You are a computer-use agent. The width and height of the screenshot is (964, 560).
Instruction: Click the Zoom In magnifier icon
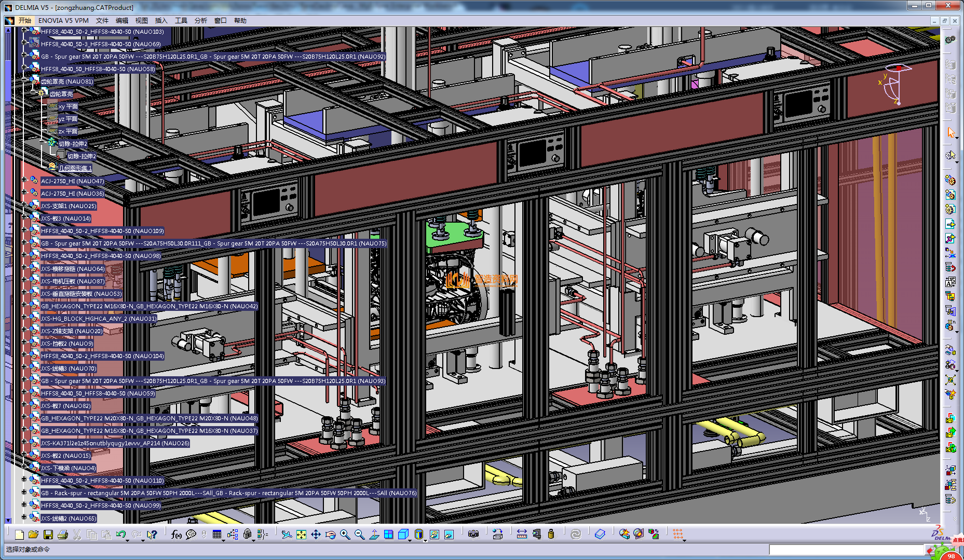(345, 535)
